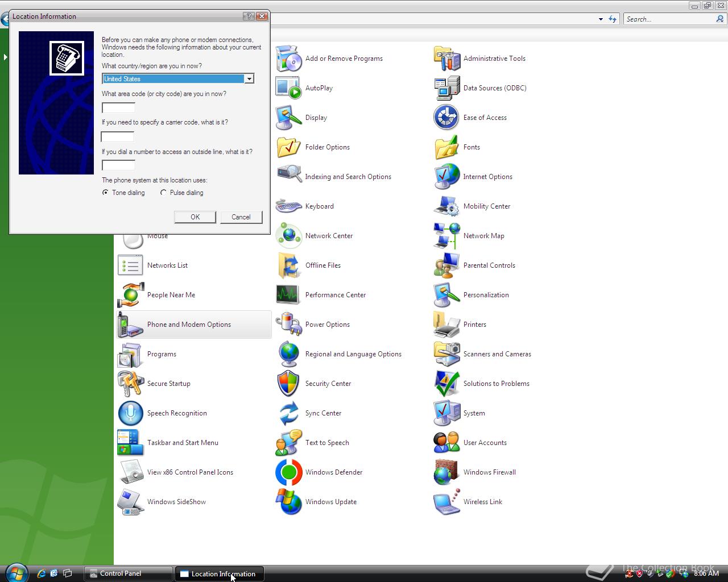Open the Parental Controls icon
This screenshot has width=728, height=582.
point(447,265)
